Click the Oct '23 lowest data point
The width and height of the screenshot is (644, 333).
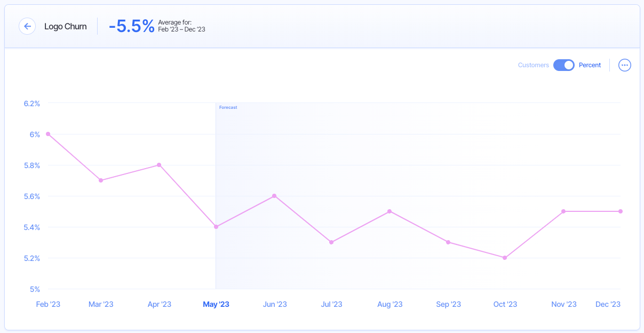pos(505,258)
